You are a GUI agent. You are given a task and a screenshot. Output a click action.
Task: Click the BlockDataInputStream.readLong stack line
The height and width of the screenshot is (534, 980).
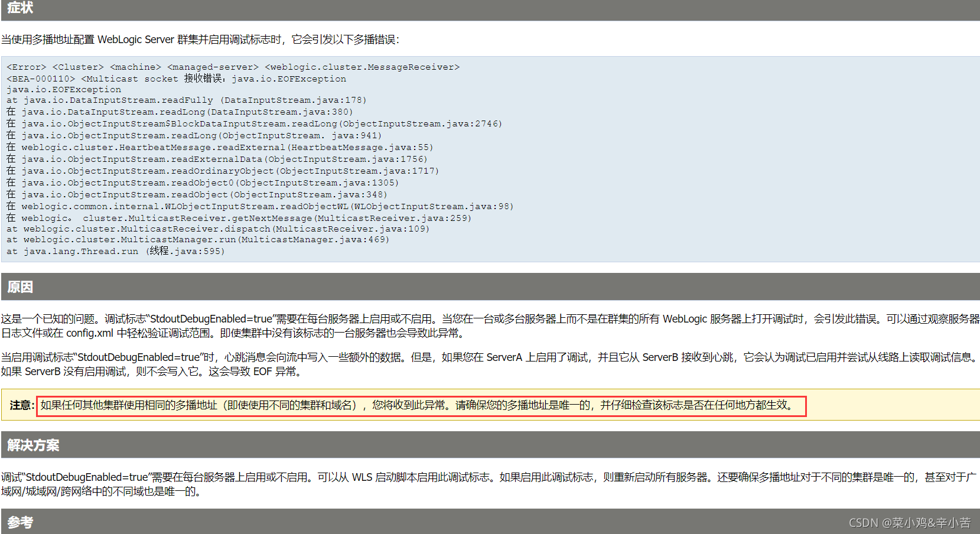[x=254, y=123]
